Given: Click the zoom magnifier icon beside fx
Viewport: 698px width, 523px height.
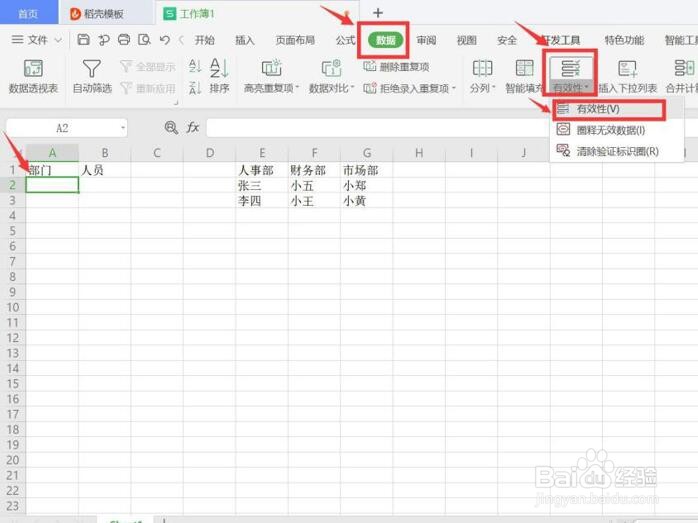Looking at the screenshot, I should (x=171, y=128).
